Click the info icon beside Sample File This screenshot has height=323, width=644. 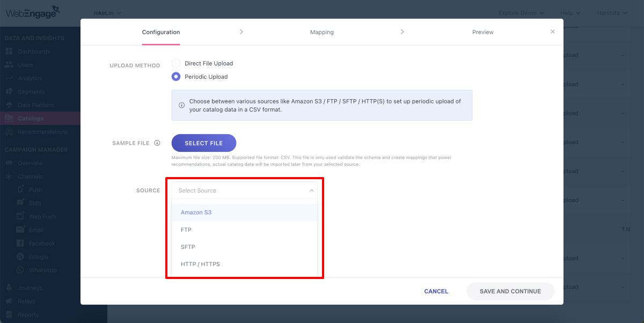point(157,143)
